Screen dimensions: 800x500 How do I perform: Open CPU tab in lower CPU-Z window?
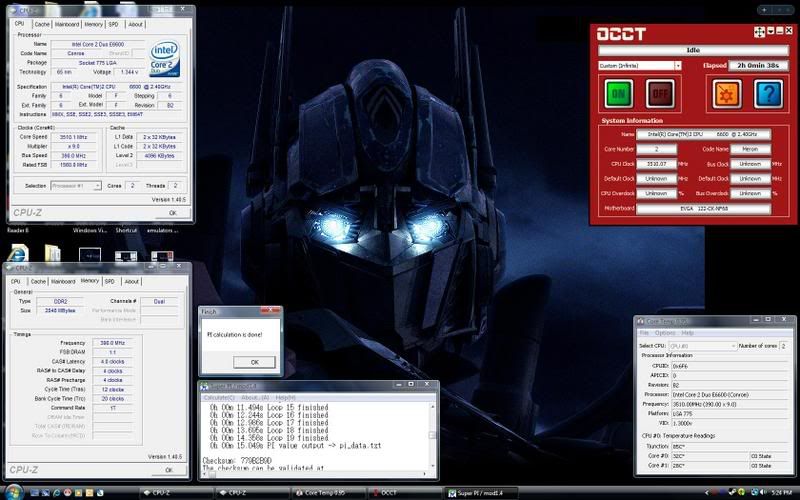click(16, 282)
